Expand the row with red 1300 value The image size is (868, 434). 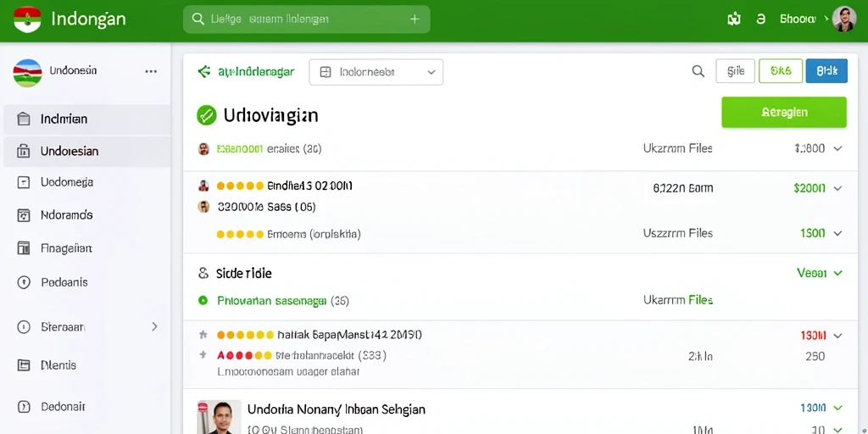click(837, 336)
